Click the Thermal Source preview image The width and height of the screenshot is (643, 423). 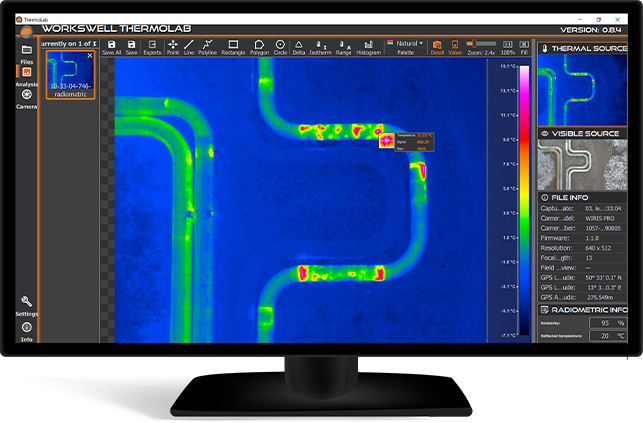coord(582,90)
